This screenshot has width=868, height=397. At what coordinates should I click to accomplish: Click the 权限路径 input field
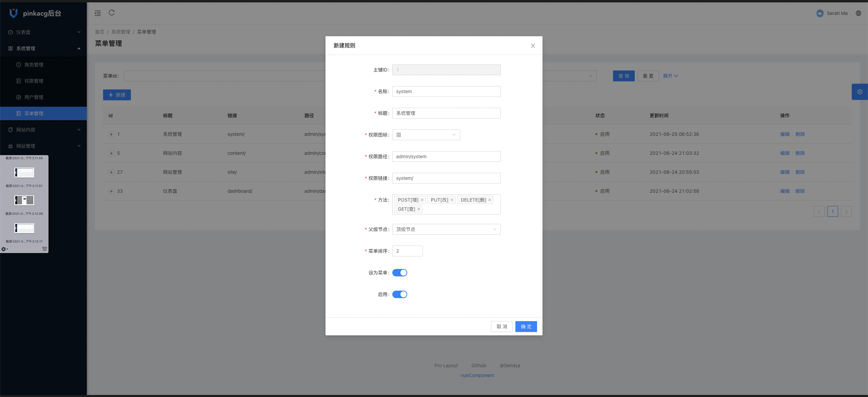(446, 156)
